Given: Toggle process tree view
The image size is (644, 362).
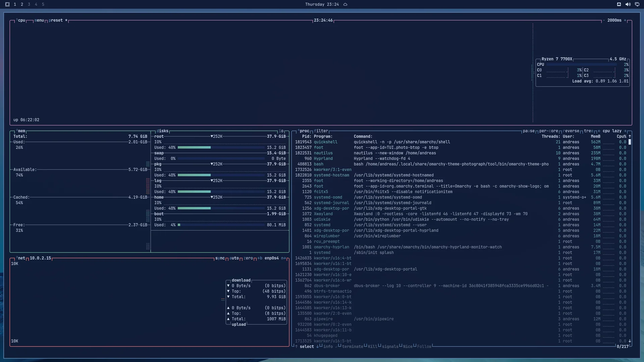Looking at the screenshot, I should 588,131.
